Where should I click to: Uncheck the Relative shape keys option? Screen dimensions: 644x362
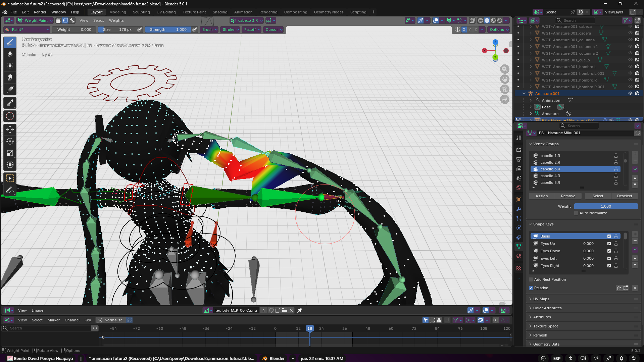[531, 288]
